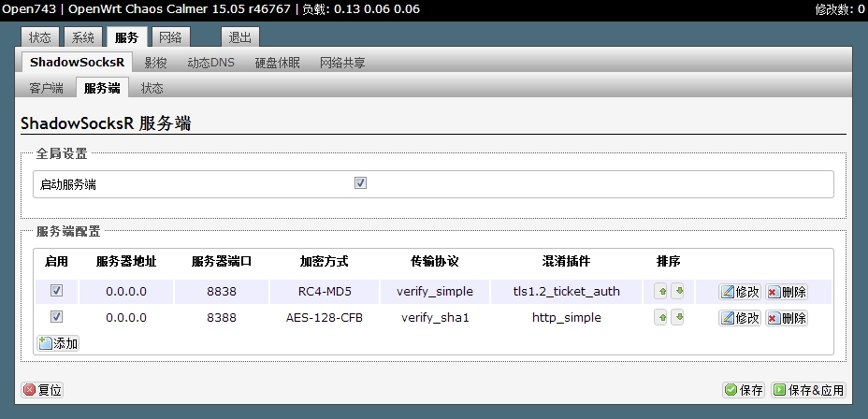868x419 pixels.
Task: Click the 保存&应用 button
Action: tap(809, 390)
